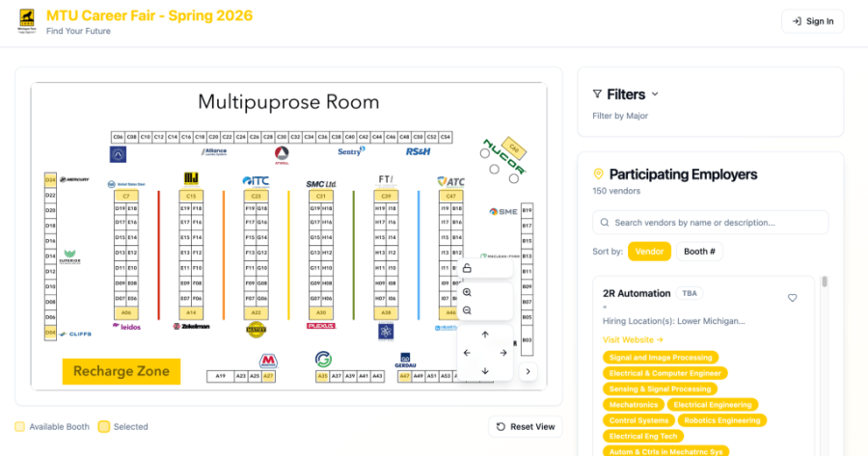Click the RS&H logo on map
Image resolution: width=868 pixels, height=456 pixels.
[418, 151]
